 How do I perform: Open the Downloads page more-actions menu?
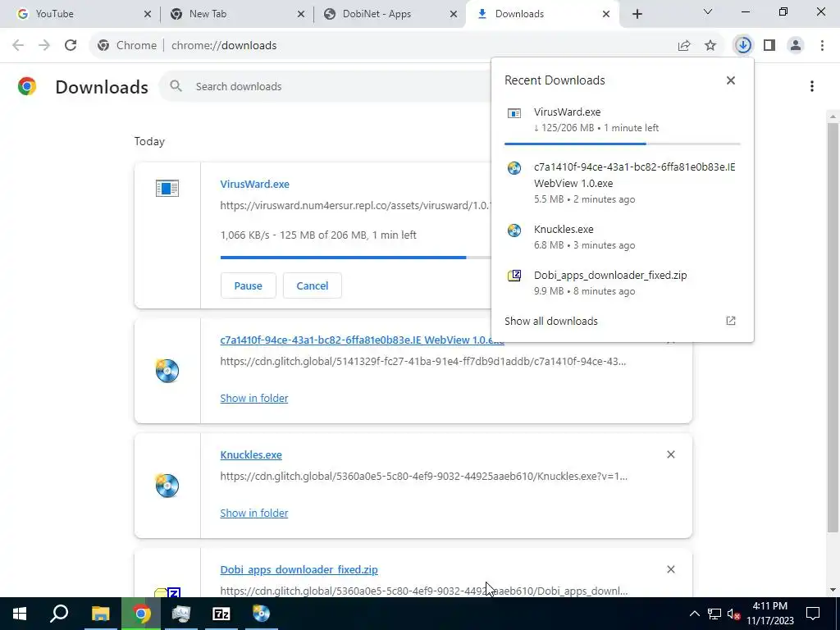[x=812, y=86]
